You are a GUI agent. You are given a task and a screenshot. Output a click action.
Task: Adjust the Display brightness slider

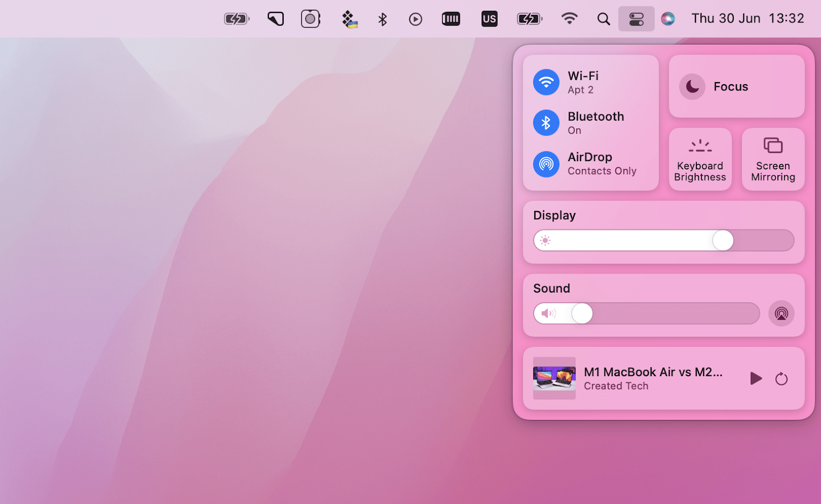[x=724, y=240]
